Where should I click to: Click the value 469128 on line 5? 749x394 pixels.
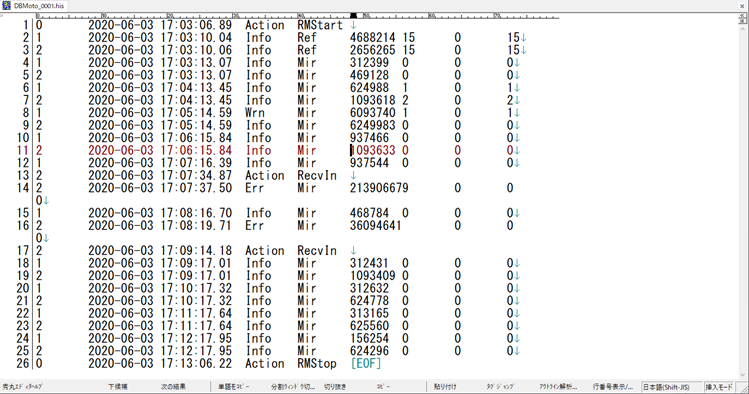369,75
